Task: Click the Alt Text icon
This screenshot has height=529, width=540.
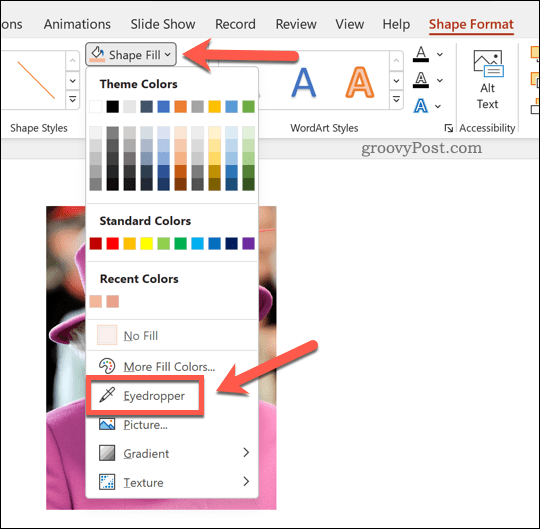Action: point(488,63)
